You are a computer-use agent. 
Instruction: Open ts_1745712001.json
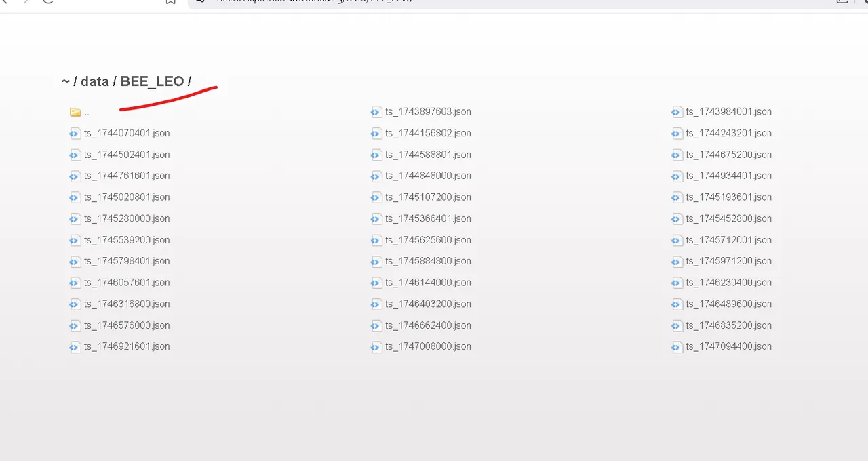(728, 240)
